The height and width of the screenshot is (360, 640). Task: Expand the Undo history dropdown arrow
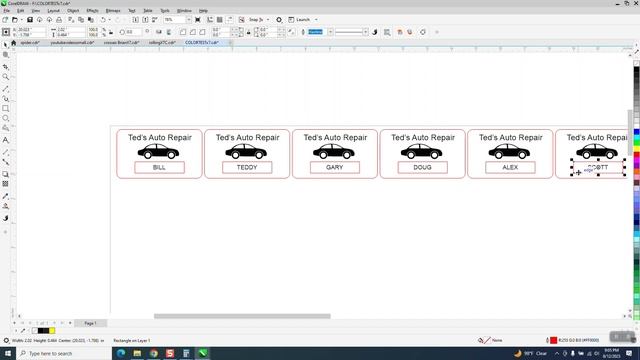109,20
